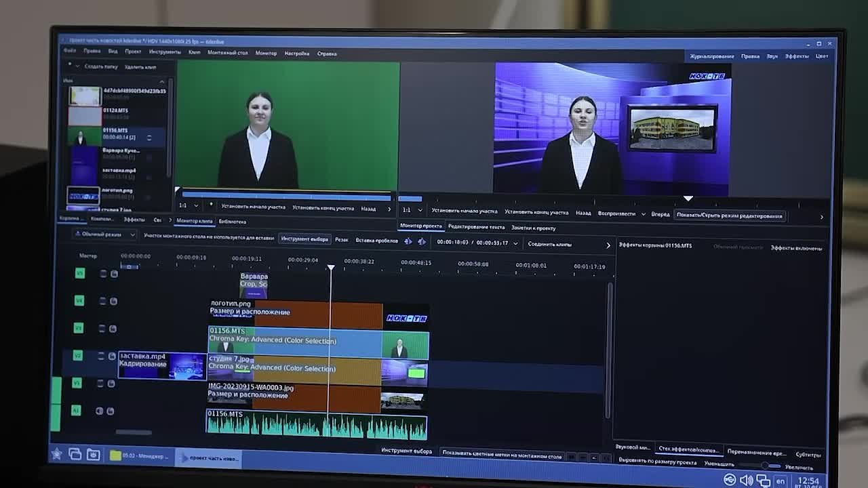This screenshot has width=868, height=488.
Task: Switch to the Библиотека tab
Action: (232, 222)
